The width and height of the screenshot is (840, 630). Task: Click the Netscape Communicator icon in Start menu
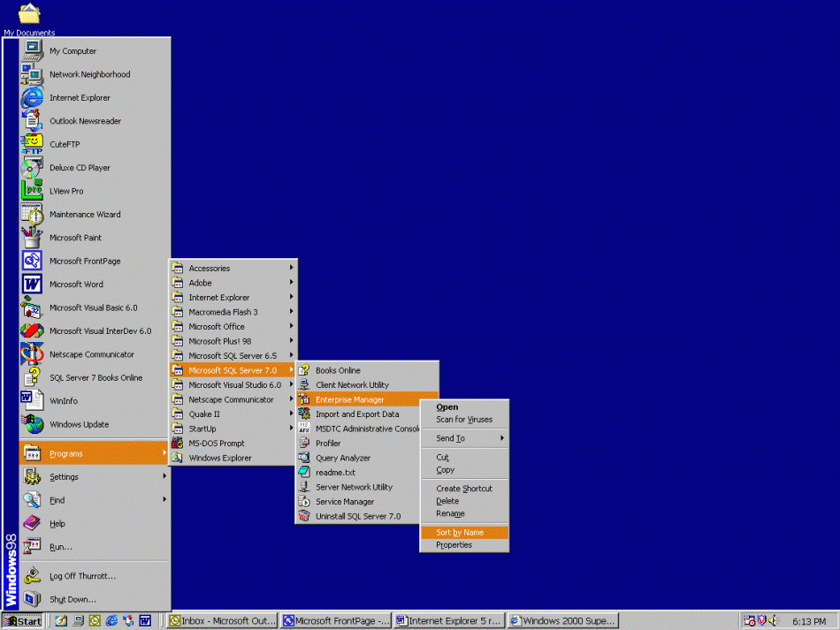pos(33,354)
